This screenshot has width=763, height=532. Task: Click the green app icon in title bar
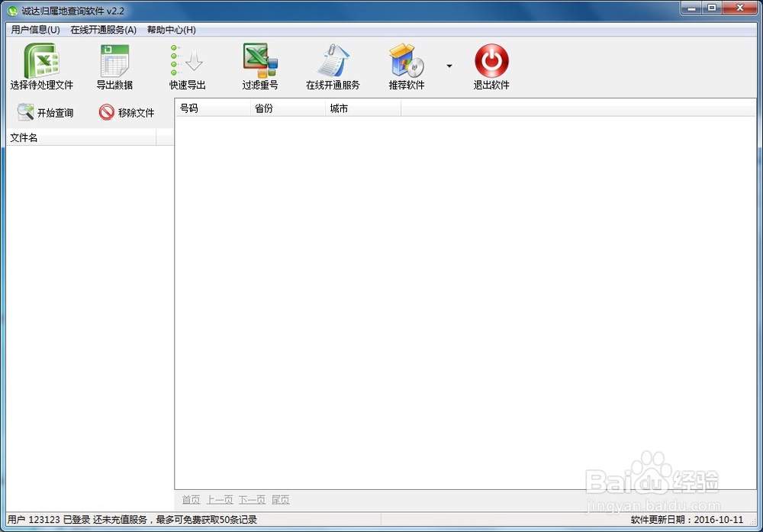click(13, 11)
